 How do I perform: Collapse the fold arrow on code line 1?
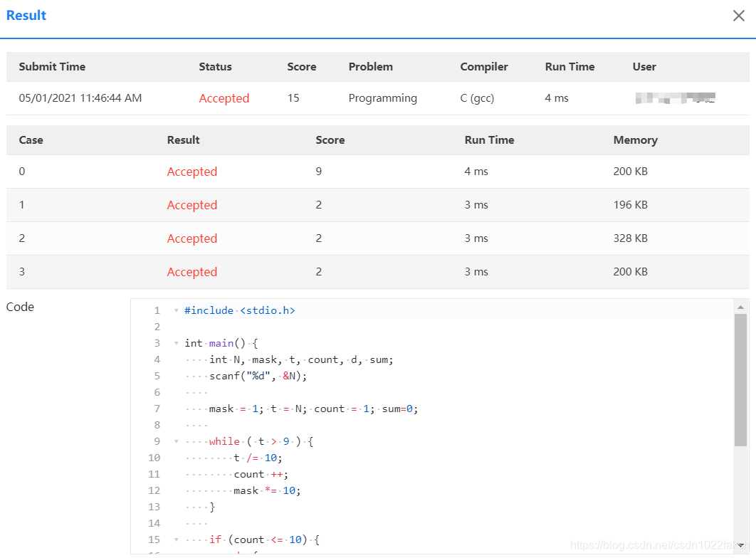tap(177, 311)
